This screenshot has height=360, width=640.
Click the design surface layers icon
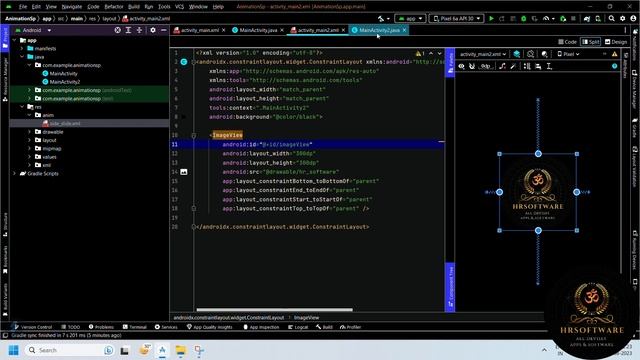[x=517, y=54]
